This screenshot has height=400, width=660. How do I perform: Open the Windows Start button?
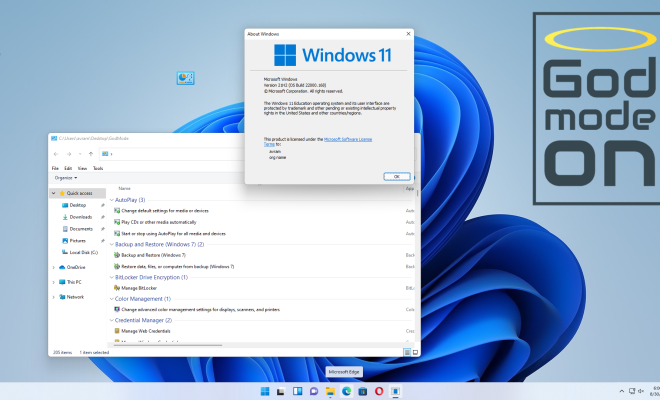(265, 391)
